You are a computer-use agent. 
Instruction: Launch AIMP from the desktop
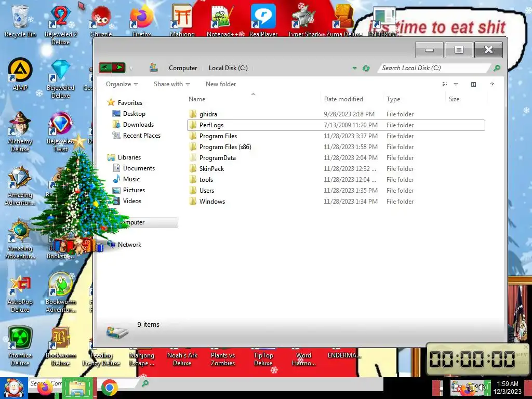[20, 74]
